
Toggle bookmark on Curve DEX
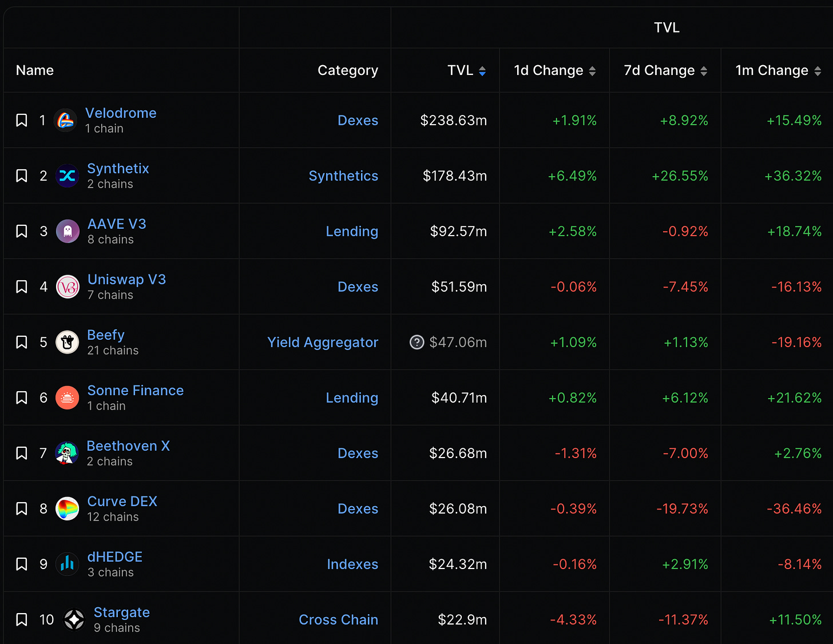click(x=22, y=508)
